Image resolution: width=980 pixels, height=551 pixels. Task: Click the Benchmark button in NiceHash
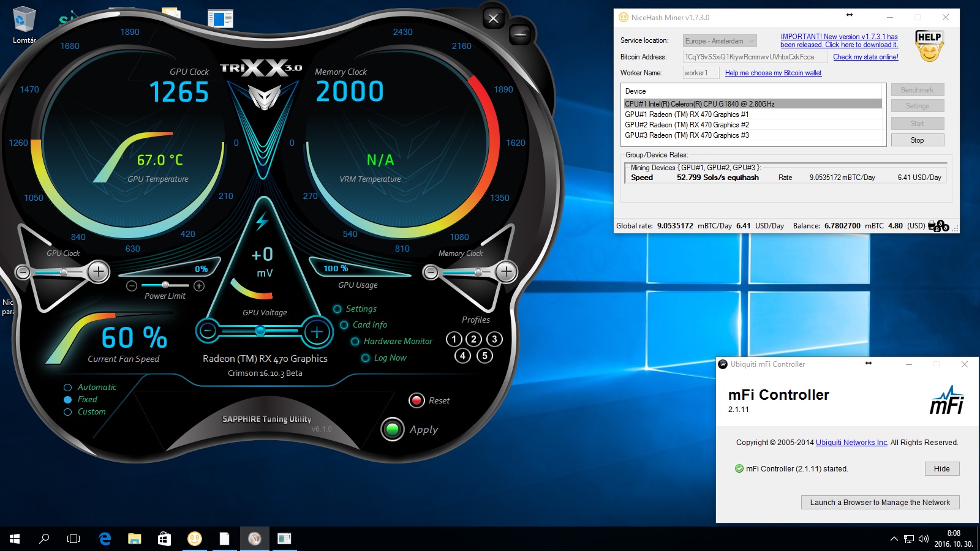coord(918,90)
